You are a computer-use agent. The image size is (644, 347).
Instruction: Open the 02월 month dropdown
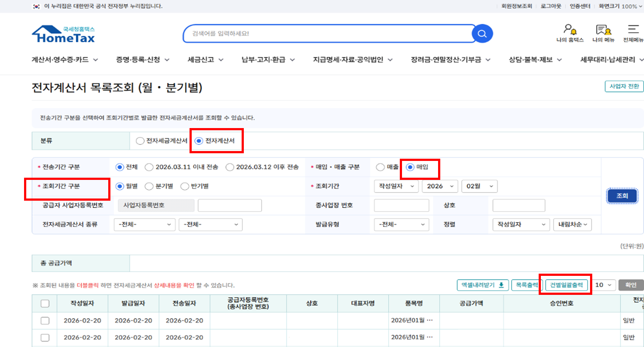479,186
